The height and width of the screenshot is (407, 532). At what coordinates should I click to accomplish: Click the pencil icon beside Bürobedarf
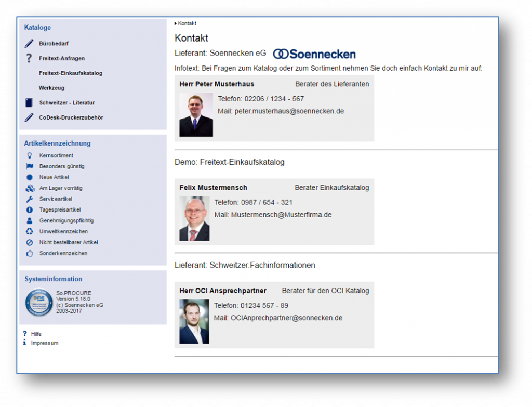pos(29,44)
